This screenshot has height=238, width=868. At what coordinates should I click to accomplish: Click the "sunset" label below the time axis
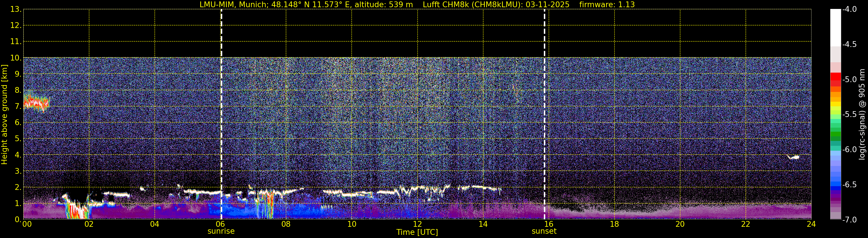tap(544, 231)
